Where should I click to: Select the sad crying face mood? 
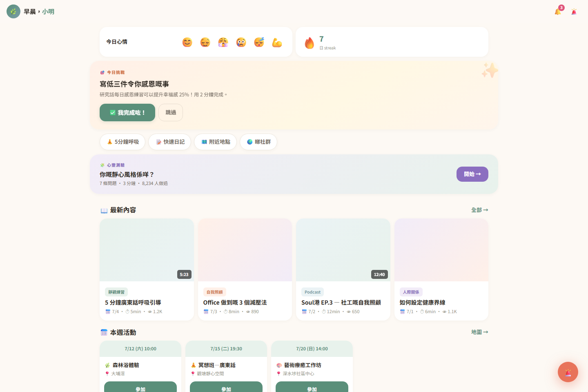241,42
